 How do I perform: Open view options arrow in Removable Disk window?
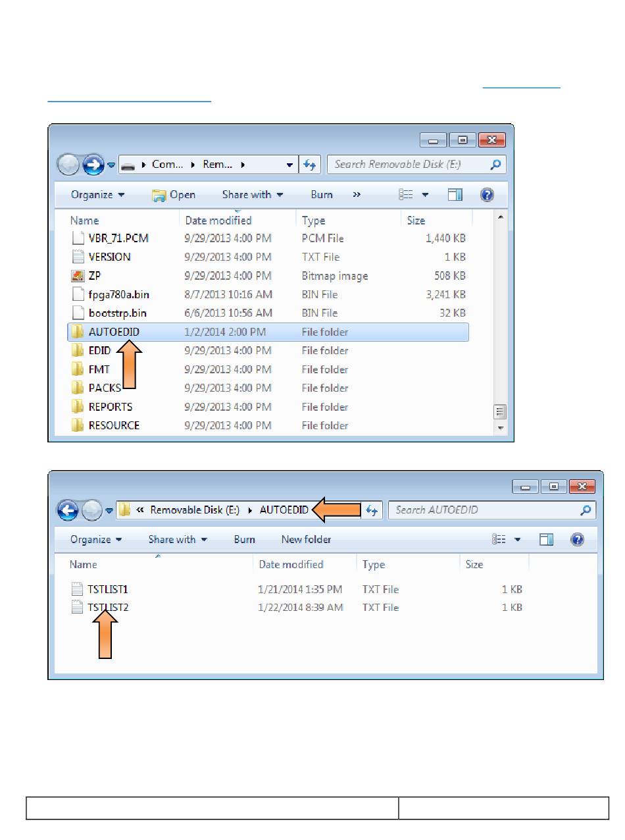(x=425, y=195)
